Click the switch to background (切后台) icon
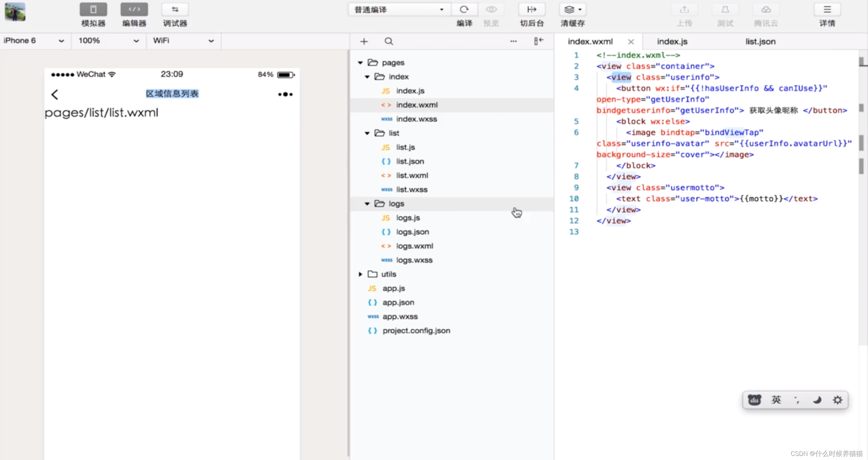868x460 pixels. pyautogui.click(x=532, y=10)
